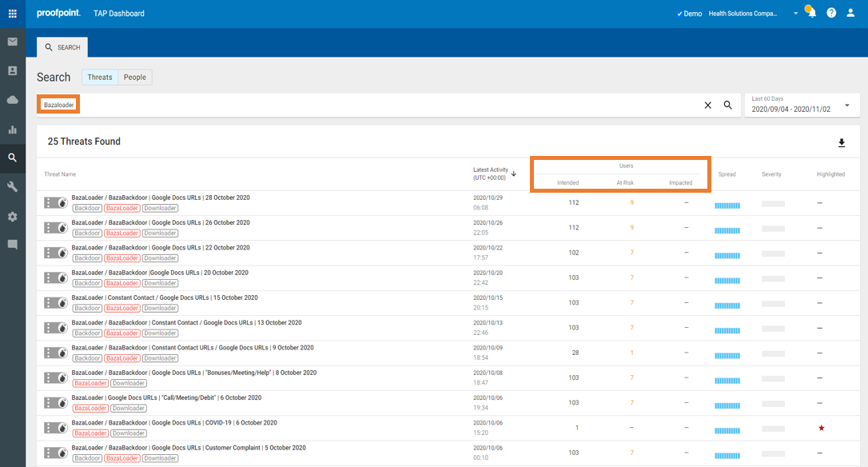Click threat icon for 9 October 2020 row

(55, 353)
